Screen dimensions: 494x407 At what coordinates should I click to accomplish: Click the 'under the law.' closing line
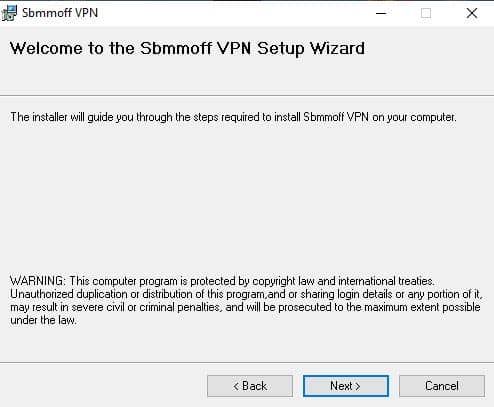pos(43,320)
